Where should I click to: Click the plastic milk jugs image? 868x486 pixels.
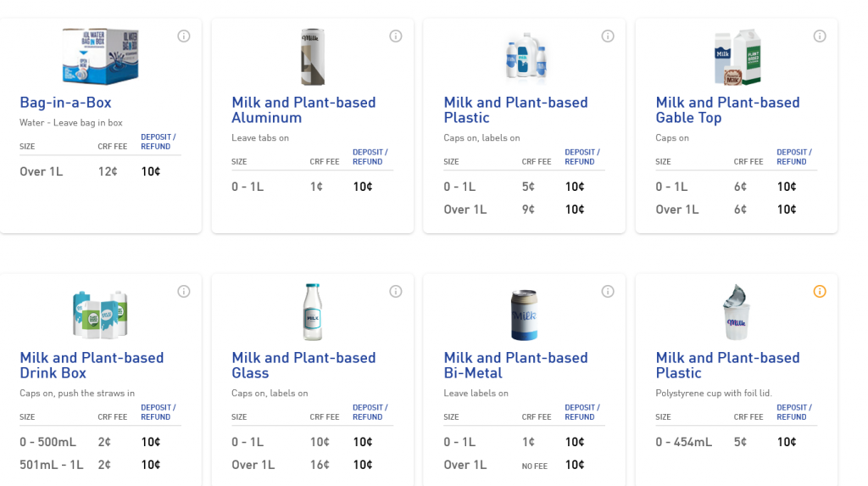[526, 56]
